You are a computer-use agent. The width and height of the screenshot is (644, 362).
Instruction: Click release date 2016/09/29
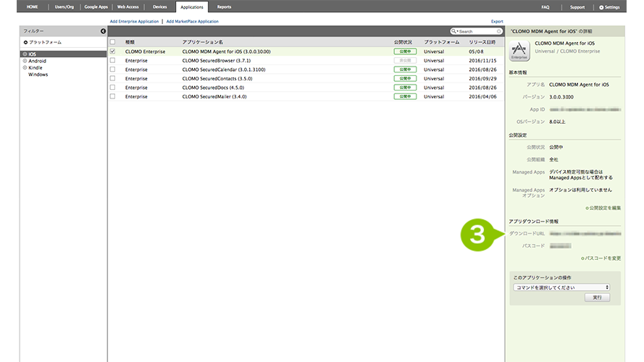pyautogui.click(x=482, y=79)
